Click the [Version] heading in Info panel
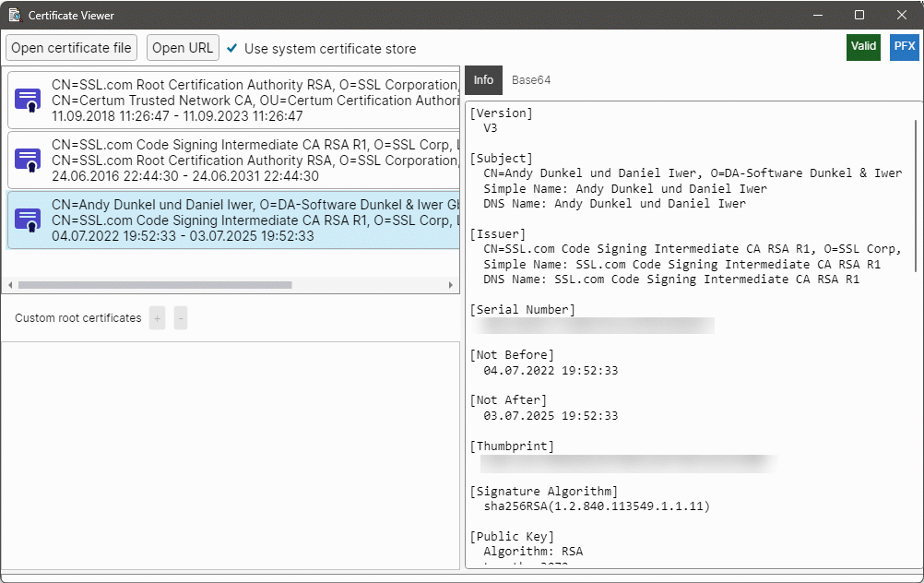Screen dimensions: 924x583 pyautogui.click(x=502, y=113)
